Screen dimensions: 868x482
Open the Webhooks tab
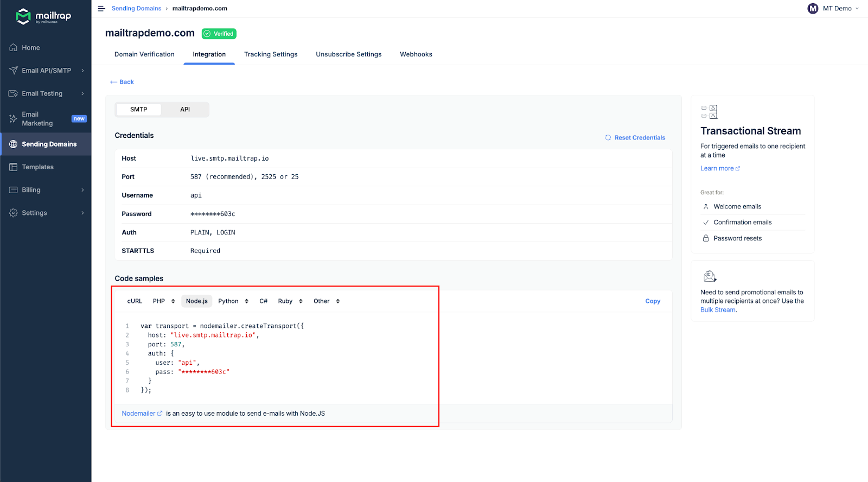click(416, 54)
